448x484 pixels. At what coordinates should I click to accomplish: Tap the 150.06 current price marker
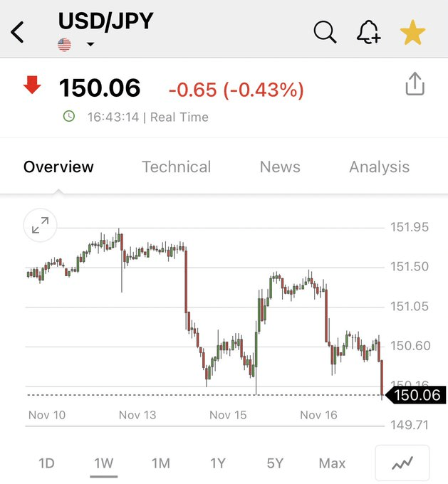(x=417, y=395)
